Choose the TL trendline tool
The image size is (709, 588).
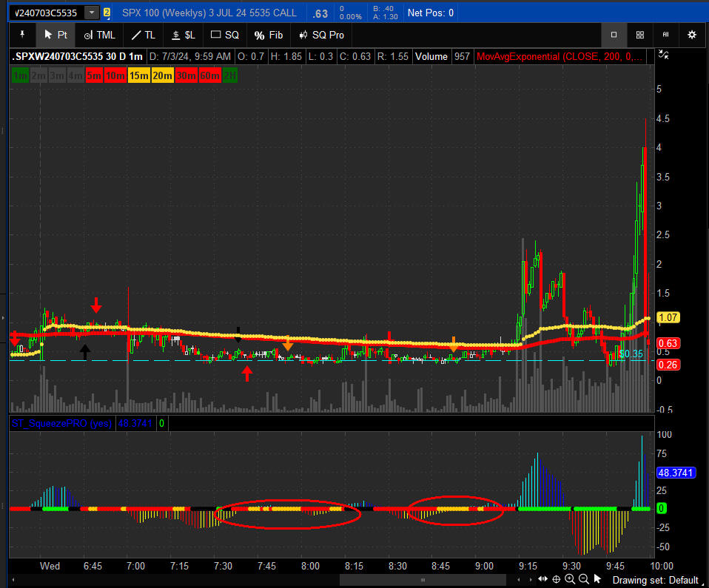coord(144,35)
